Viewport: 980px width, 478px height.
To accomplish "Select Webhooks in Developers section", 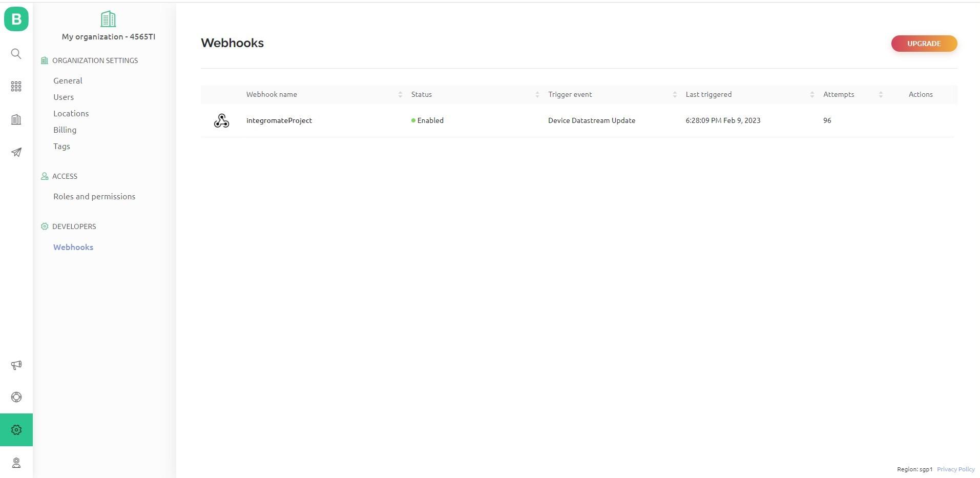I will 73,247.
